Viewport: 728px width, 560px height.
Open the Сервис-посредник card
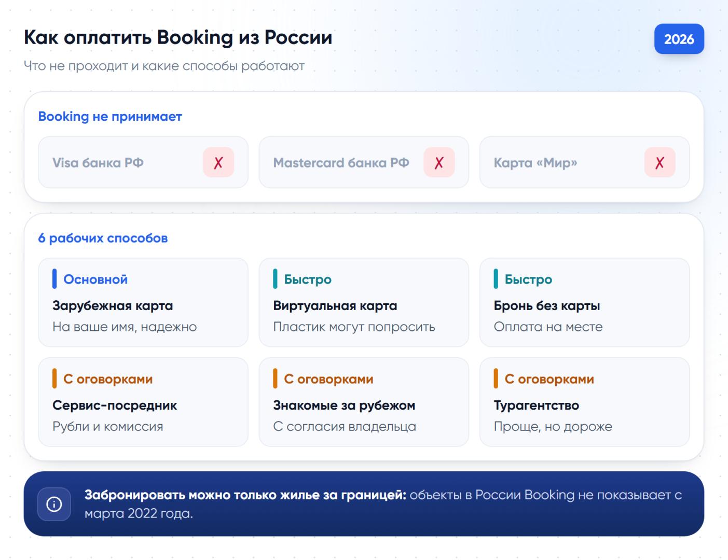[x=143, y=402]
